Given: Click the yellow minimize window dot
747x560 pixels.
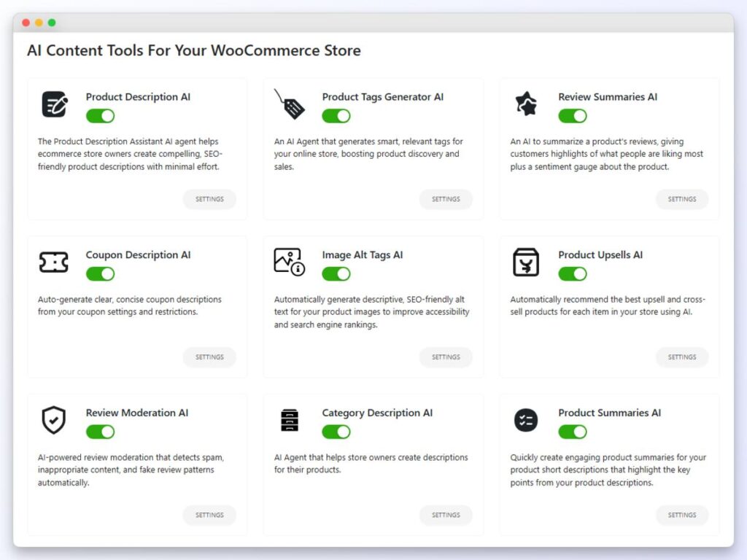Looking at the screenshot, I should pos(39,23).
